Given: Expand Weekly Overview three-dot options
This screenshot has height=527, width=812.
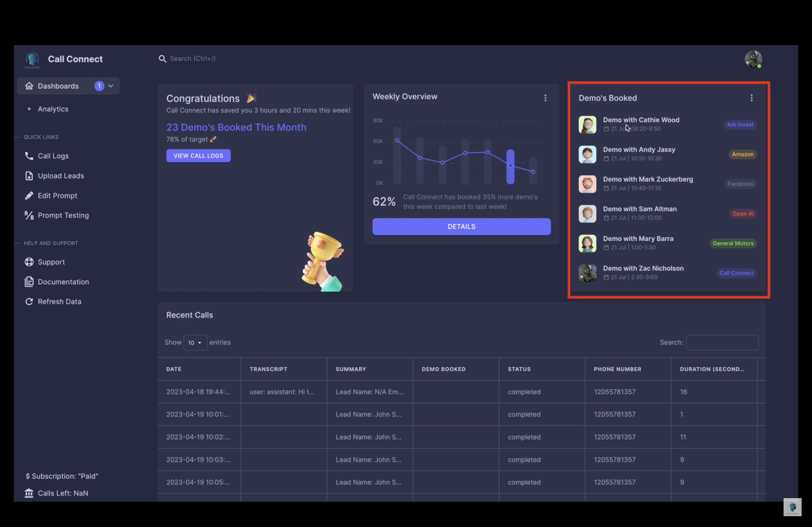Looking at the screenshot, I should coord(545,98).
